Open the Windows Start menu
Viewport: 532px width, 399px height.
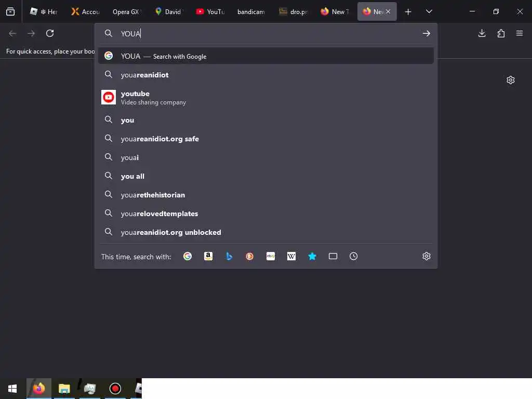[x=12, y=389]
